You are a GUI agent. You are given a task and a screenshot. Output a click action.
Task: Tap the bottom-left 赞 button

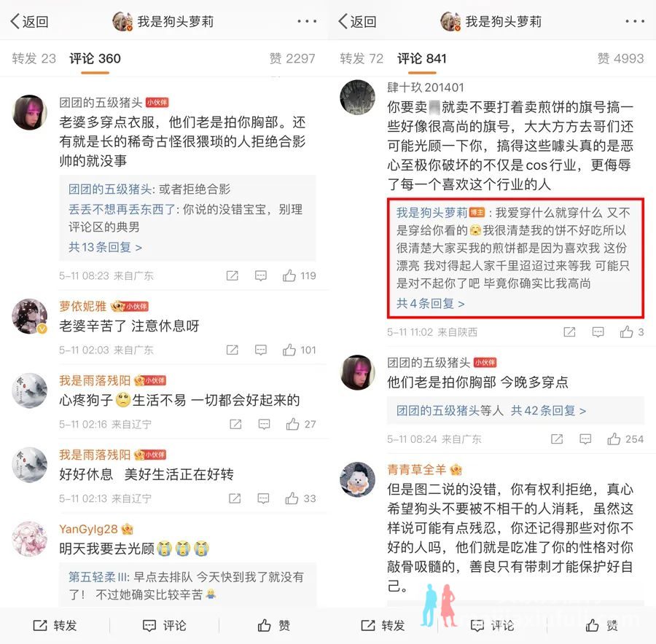274,625
